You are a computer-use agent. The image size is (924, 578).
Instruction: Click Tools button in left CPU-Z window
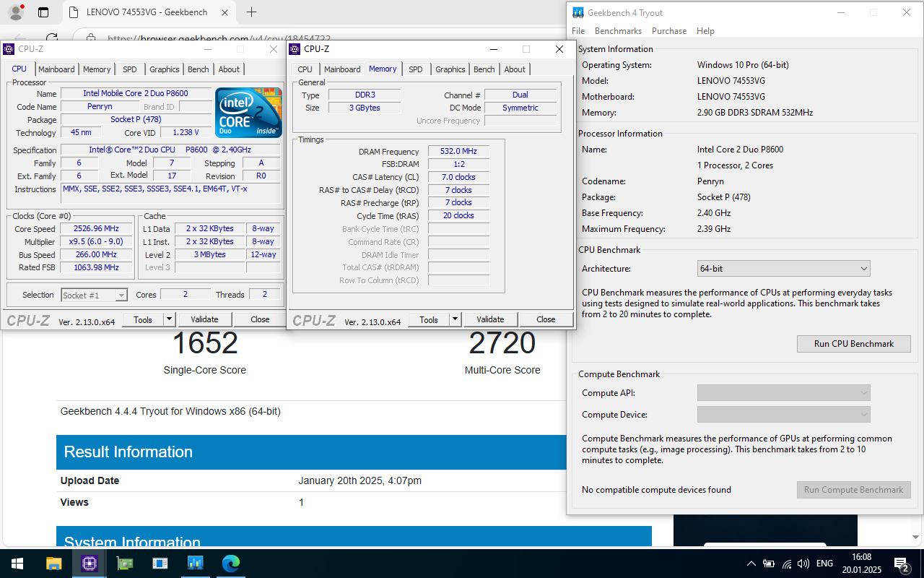click(143, 319)
